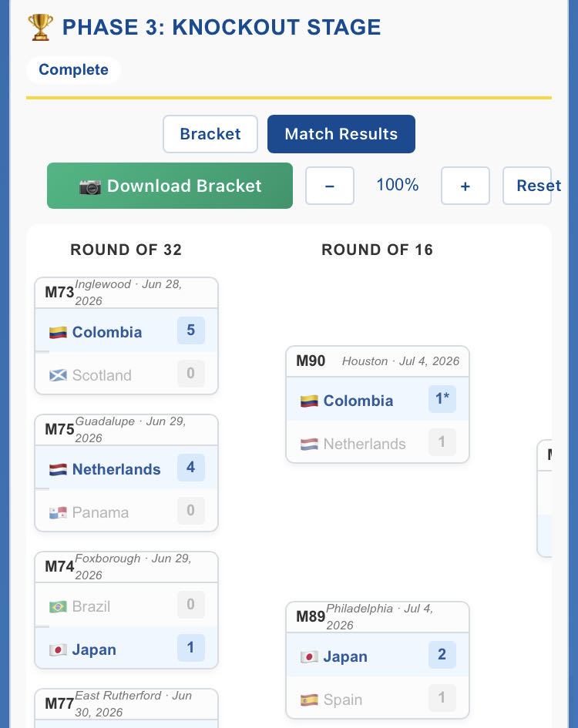Click the 100% zoom level indicator
Viewport: 578px width, 728px height.
point(398,185)
